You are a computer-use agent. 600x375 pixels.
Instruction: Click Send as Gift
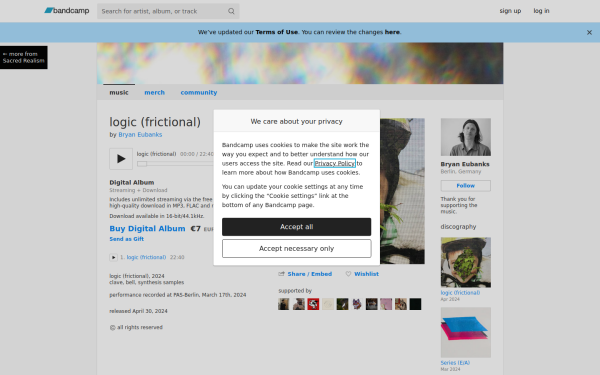coord(127,239)
